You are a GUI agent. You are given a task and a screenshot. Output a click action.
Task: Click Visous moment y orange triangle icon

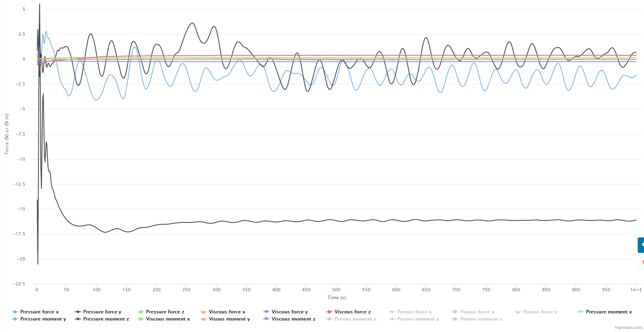204,319
